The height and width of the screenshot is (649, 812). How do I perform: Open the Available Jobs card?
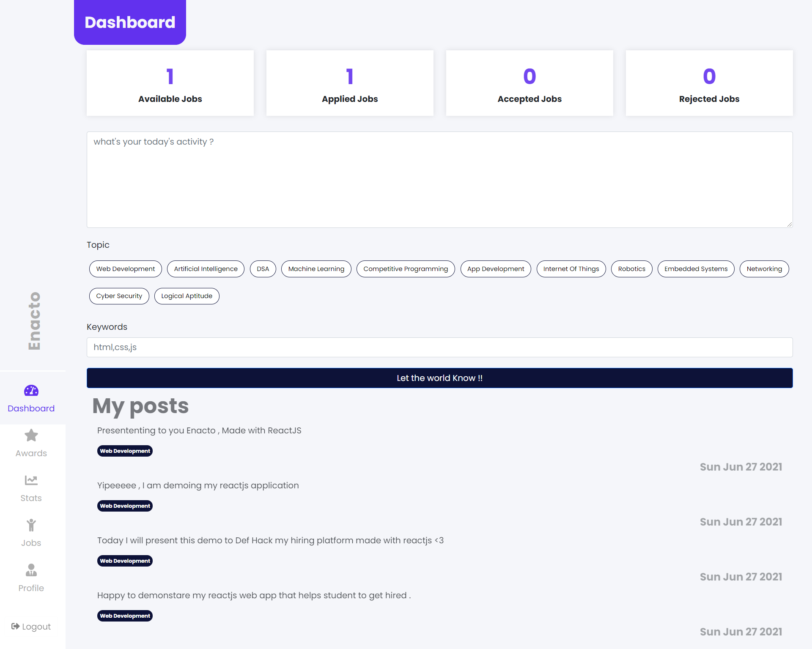click(170, 83)
